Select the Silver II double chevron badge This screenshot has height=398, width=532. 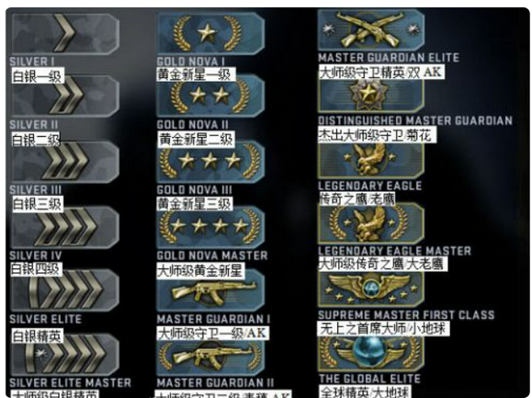[x=65, y=96]
